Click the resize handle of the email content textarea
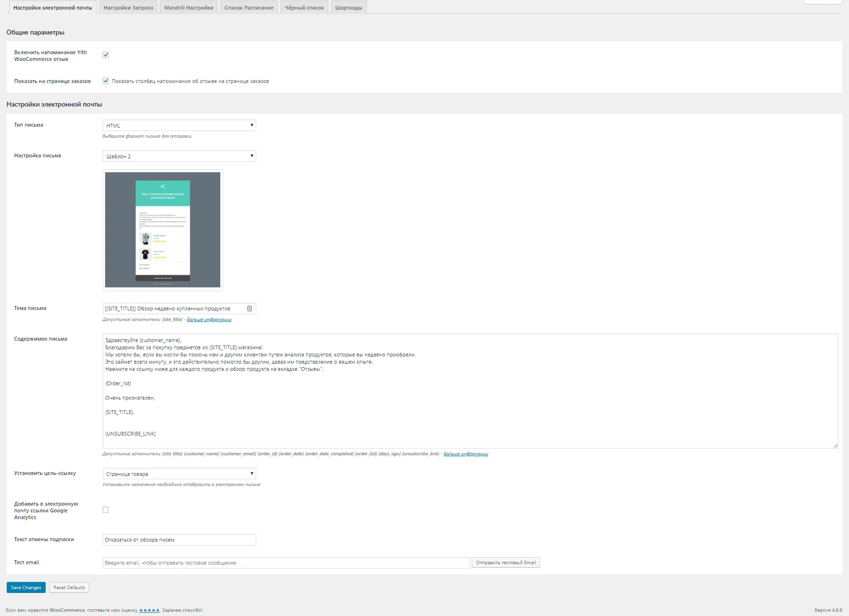849x616 pixels. click(836, 446)
